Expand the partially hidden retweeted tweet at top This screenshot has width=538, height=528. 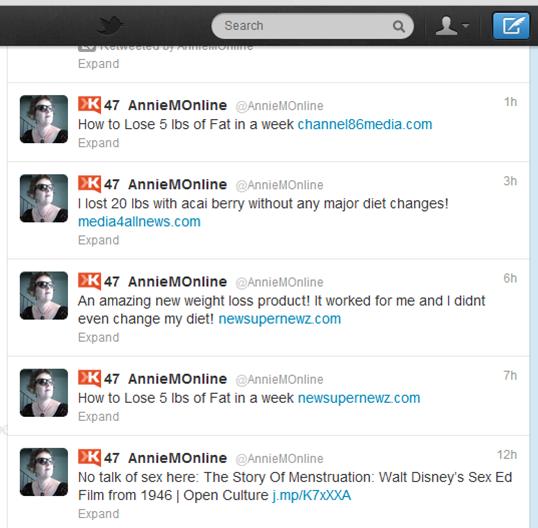coord(98,64)
